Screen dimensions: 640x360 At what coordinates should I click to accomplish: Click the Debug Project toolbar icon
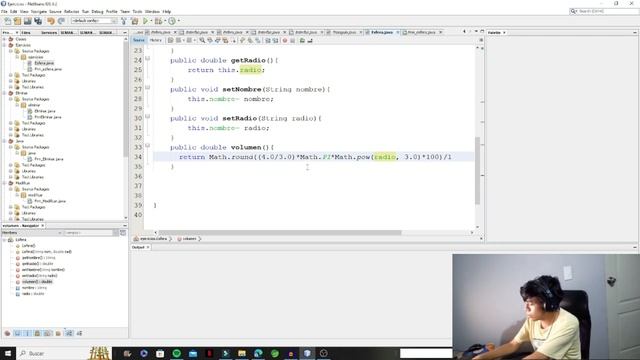coord(158,21)
